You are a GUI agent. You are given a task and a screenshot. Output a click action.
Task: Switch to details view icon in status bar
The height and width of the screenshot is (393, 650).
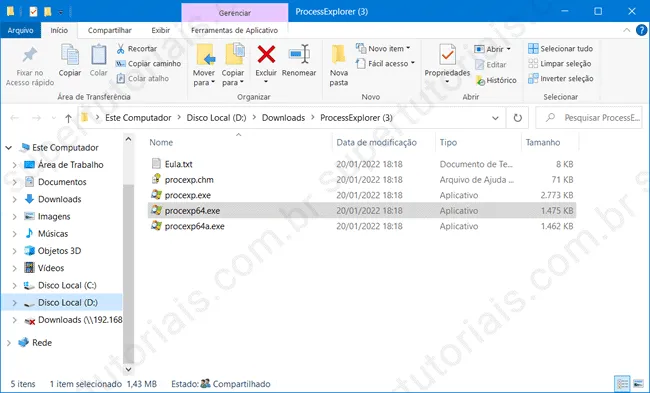[622, 384]
